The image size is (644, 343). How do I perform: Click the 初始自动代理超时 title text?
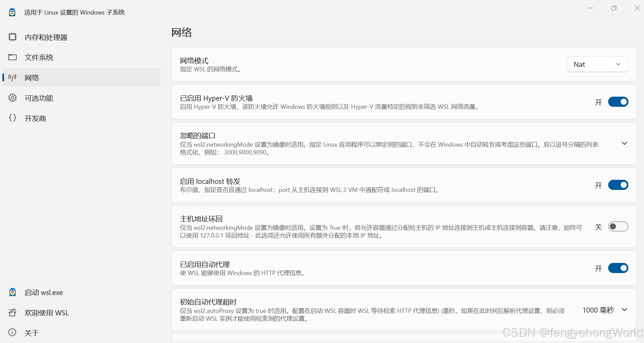(208, 302)
